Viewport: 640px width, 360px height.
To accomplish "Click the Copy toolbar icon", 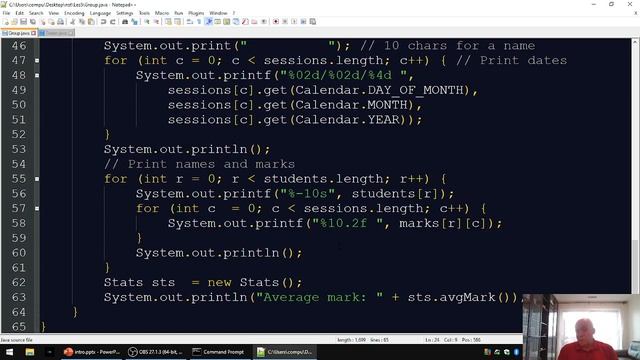I will [82, 22].
